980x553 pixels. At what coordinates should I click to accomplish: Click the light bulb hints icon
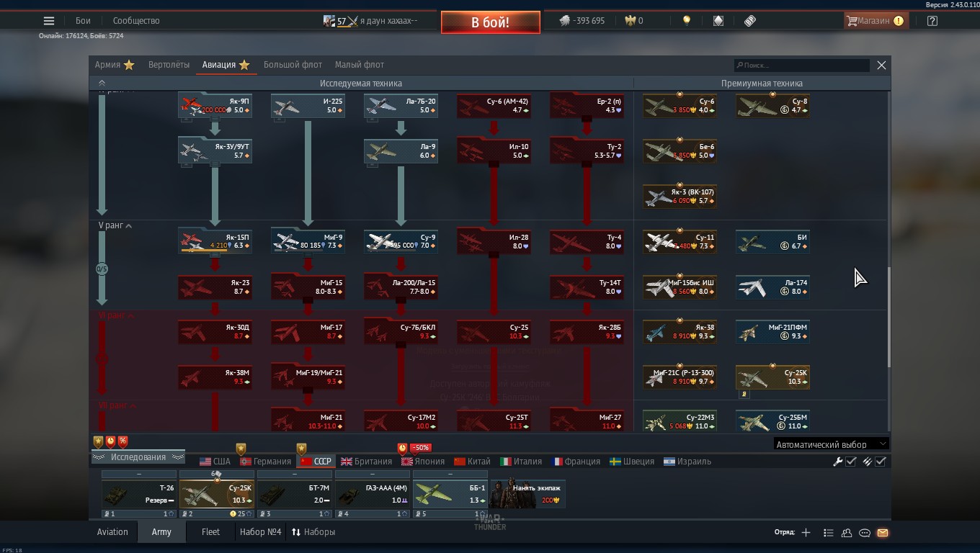(x=687, y=21)
